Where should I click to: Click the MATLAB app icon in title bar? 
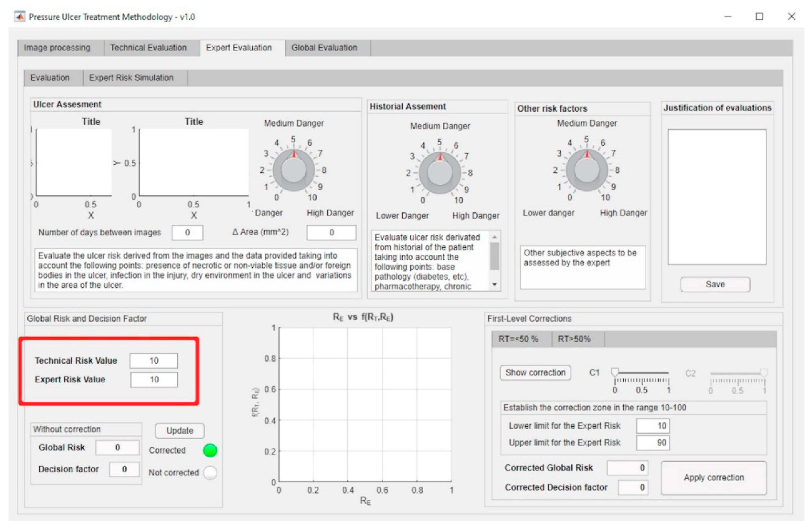20,17
